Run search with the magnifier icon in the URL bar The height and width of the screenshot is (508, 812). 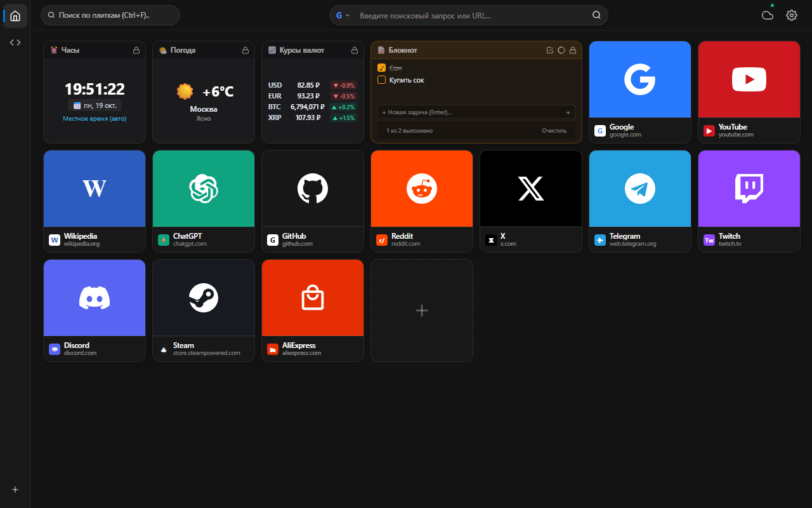596,15
